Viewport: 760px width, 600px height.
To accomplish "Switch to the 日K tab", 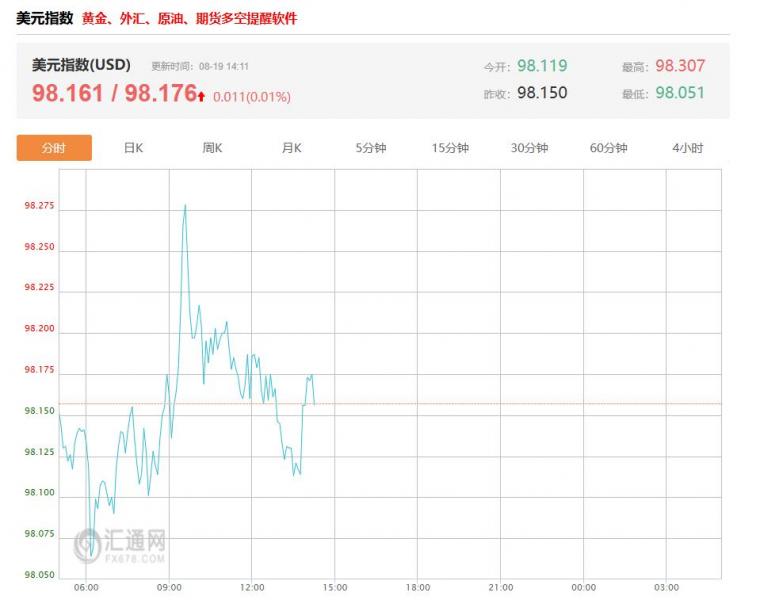I will [133, 148].
